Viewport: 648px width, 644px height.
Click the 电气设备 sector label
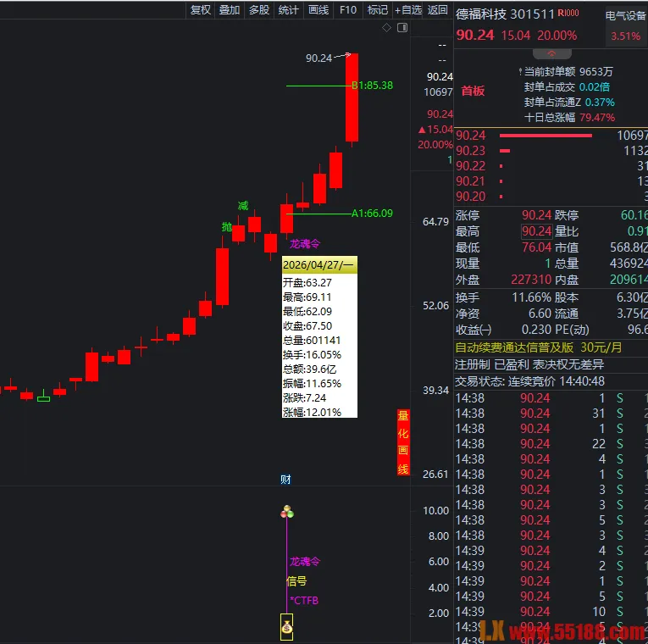(x=625, y=16)
